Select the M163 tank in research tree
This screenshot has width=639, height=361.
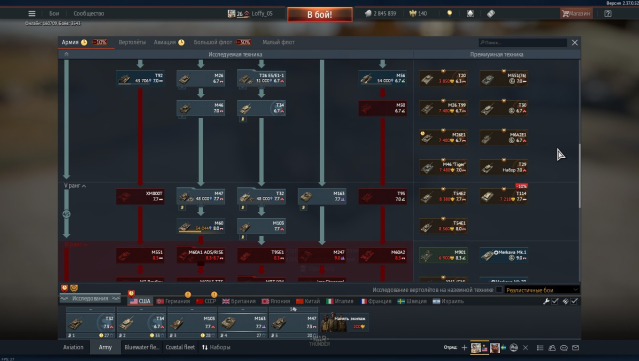322,196
